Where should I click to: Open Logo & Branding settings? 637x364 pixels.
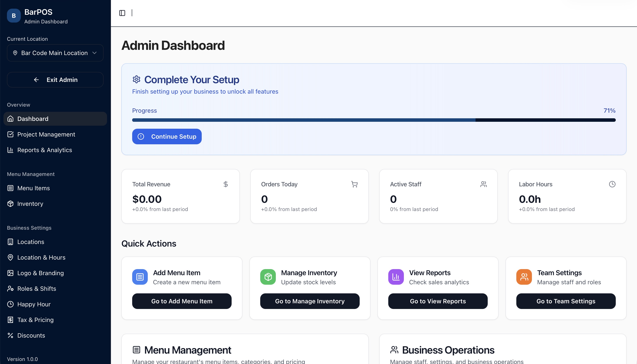55,273
